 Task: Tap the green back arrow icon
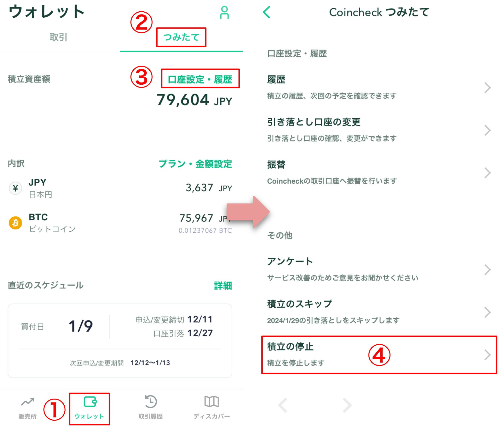click(267, 12)
